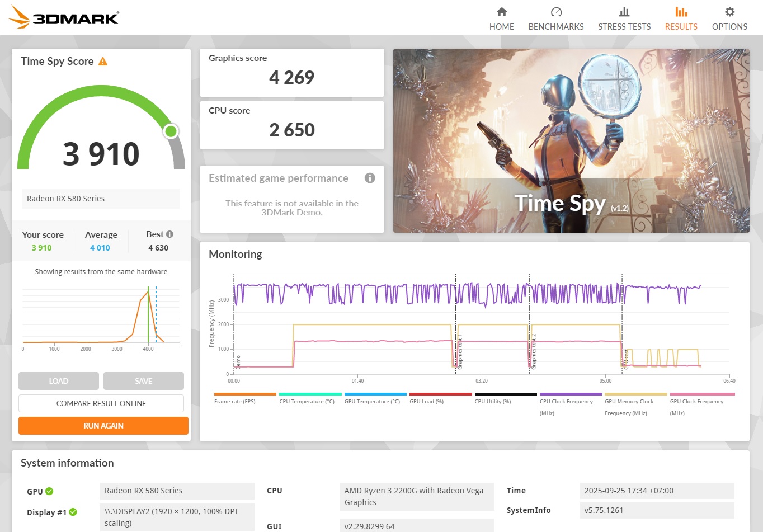Click the Time Spy benchmark artwork

click(571, 140)
